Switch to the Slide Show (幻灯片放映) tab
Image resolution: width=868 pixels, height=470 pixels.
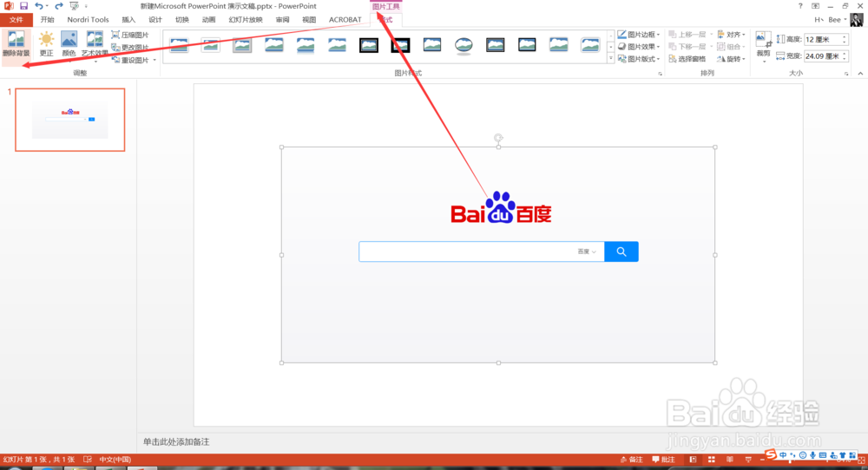(246, 19)
